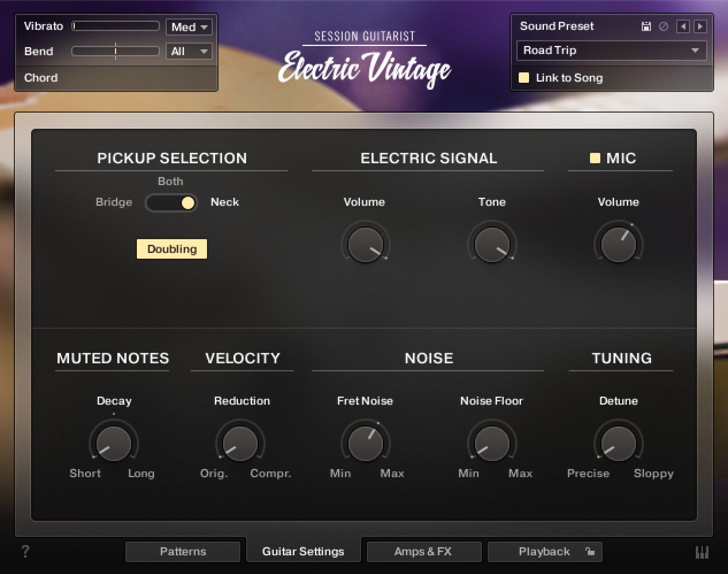Toggle the Link to Song checkbox
728x574 pixels.
coord(524,78)
